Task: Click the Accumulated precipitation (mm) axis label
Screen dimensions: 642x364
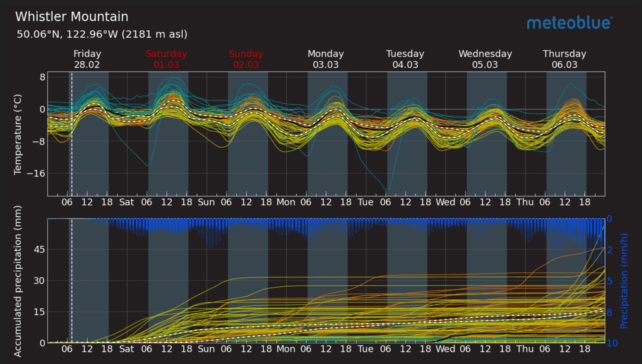Action: click(x=18, y=281)
